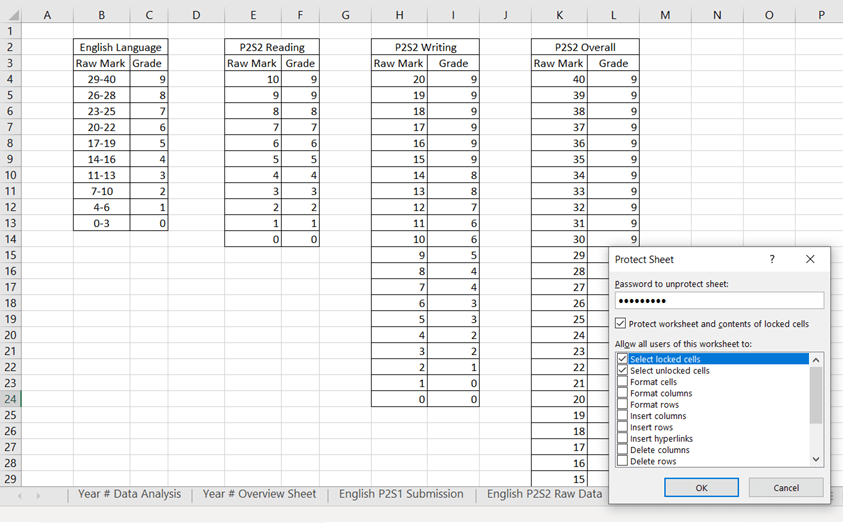This screenshot has height=523, width=843.
Task: Enable the Format cells permission
Action: (x=623, y=382)
